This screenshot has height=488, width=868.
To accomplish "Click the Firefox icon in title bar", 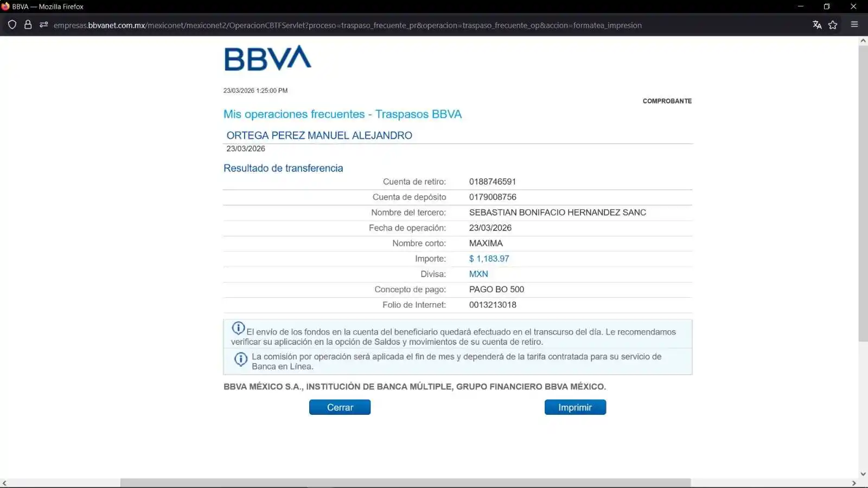I will (x=5, y=7).
